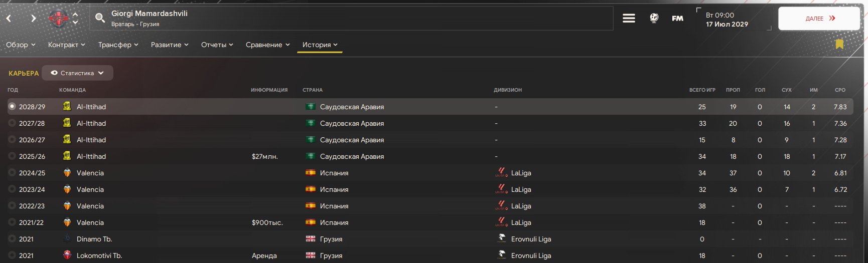Click the ДАЛЕЕ continue button
868x263 pixels.
[x=819, y=19]
